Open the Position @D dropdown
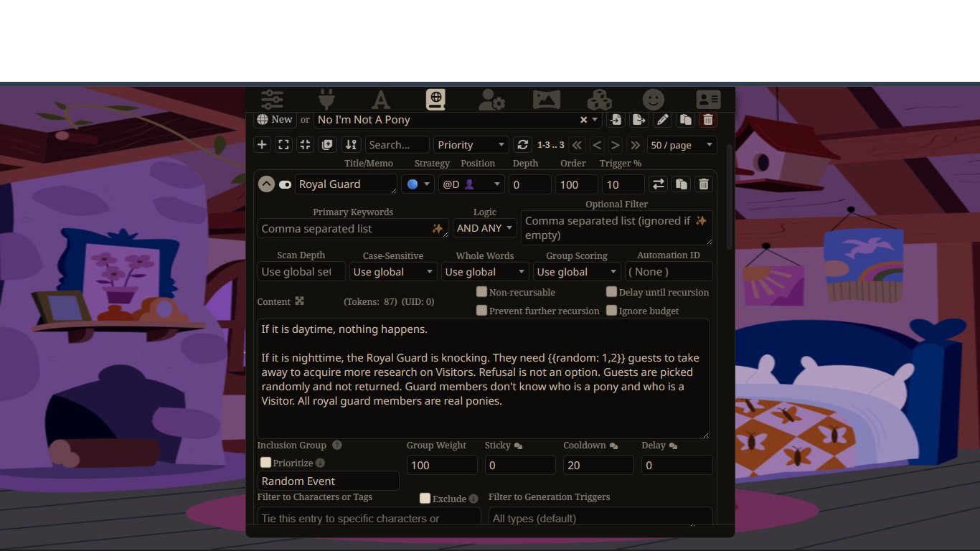980x551 pixels. point(471,184)
